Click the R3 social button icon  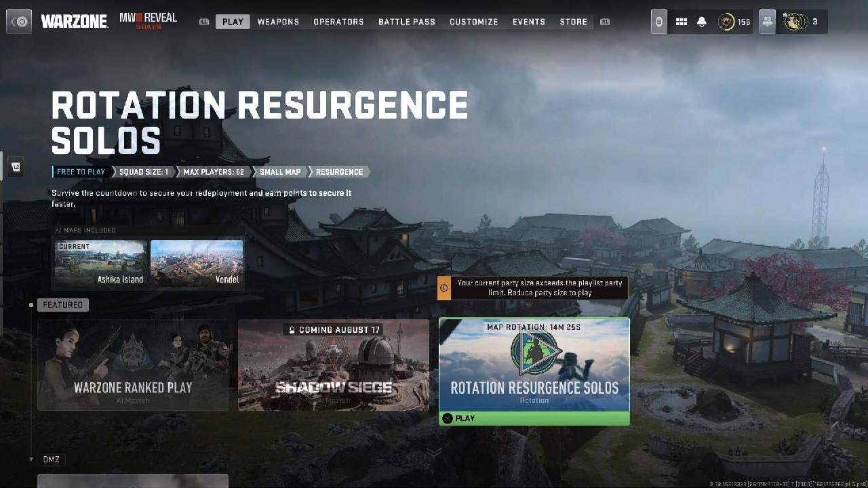[x=767, y=22]
